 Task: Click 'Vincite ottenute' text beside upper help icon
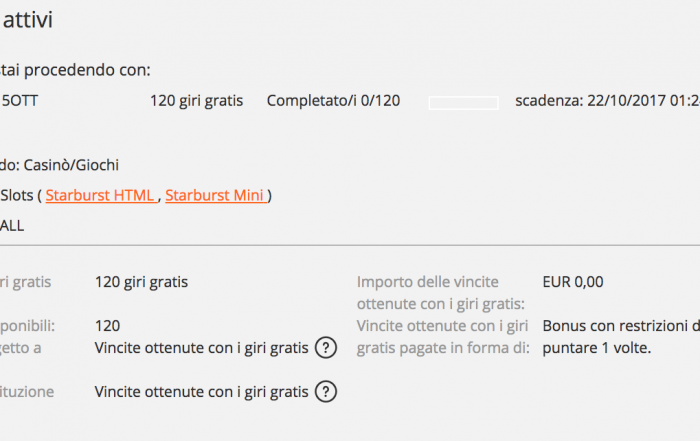pos(201,348)
